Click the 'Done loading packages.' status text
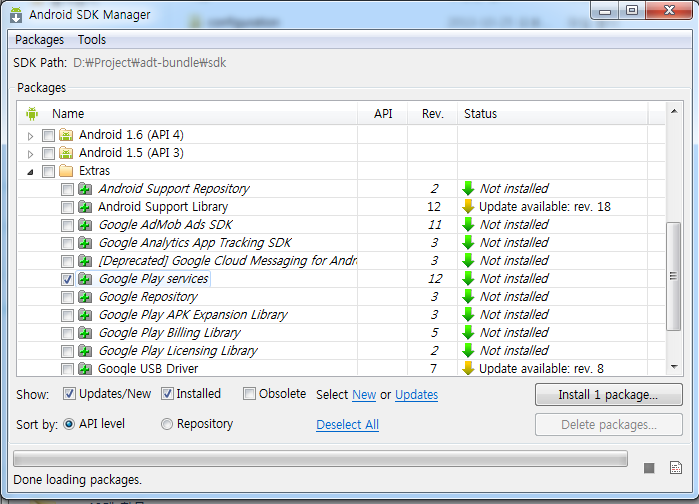This screenshot has height=504, width=699. click(78, 480)
